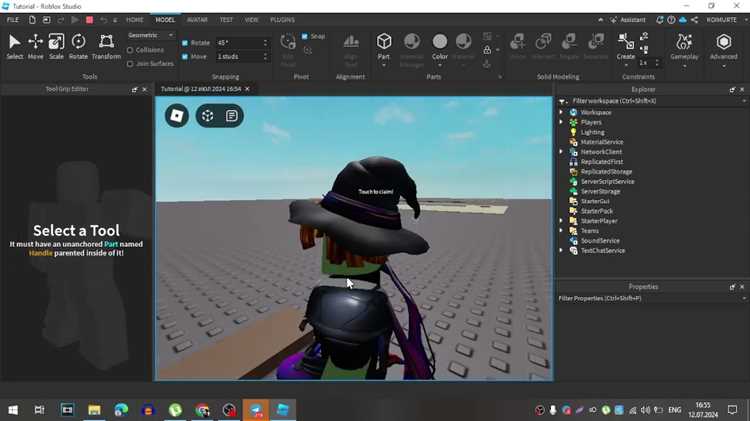Viewport: 750px width, 421px height.
Task: Click the Move studs value field
Action: point(239,56)
